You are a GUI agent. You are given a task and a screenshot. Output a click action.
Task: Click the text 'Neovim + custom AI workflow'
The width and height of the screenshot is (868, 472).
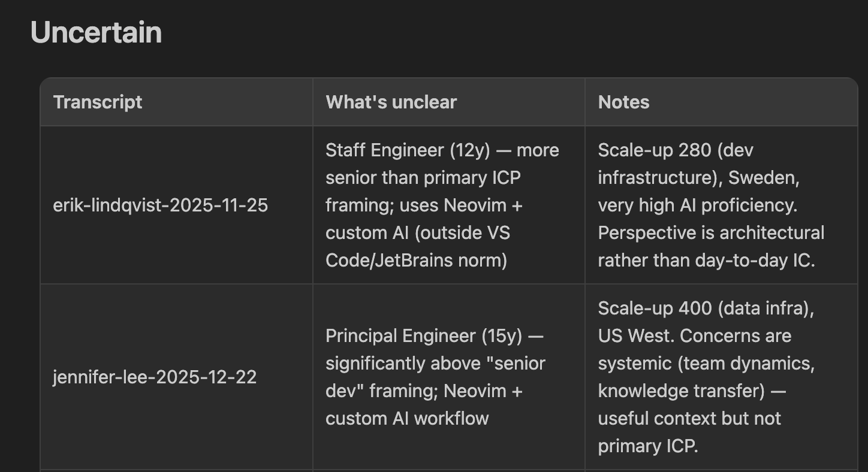[424, 404]
